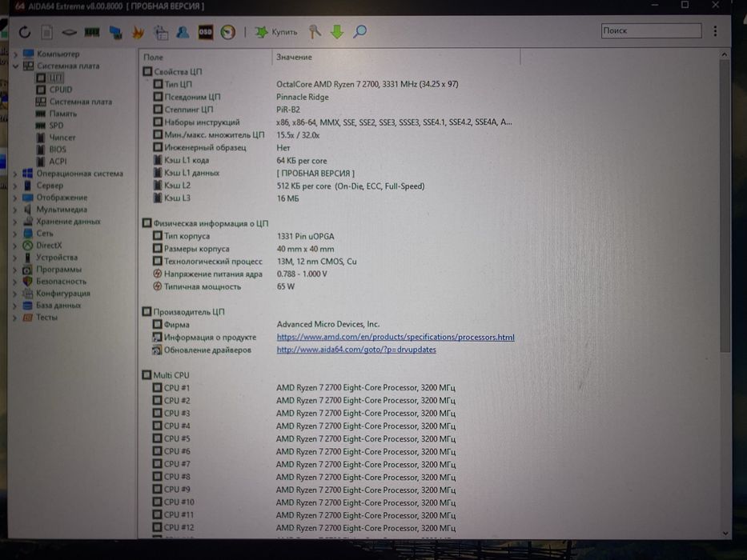Expand the Сервер tree node
Image resolution: width=747 pixels, height=560 pixels.
click(16, 186)
